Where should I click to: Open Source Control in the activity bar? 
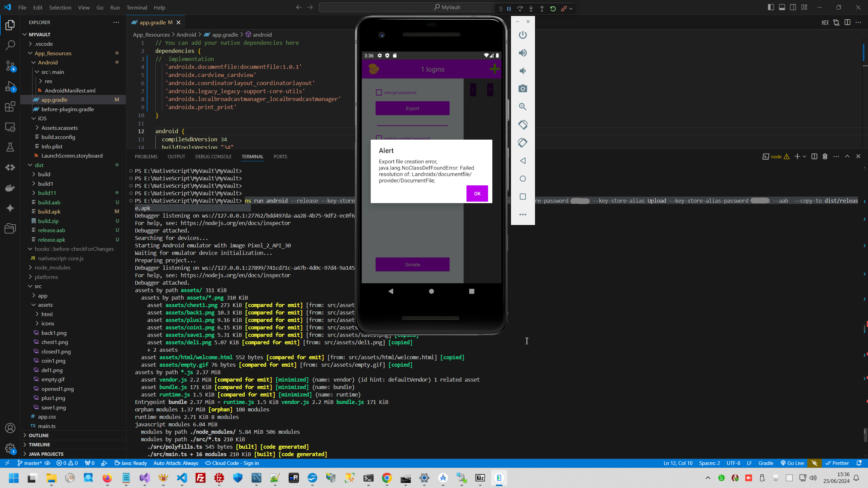coord(10,66)
